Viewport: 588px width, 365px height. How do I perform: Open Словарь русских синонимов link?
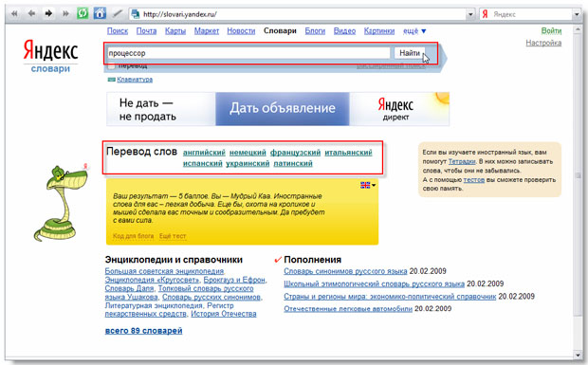pos(211,297)
